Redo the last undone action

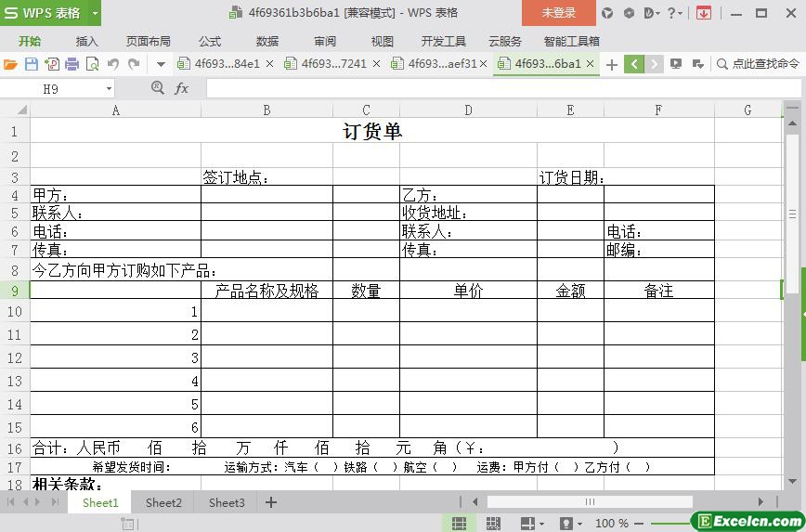coord(134,64)
